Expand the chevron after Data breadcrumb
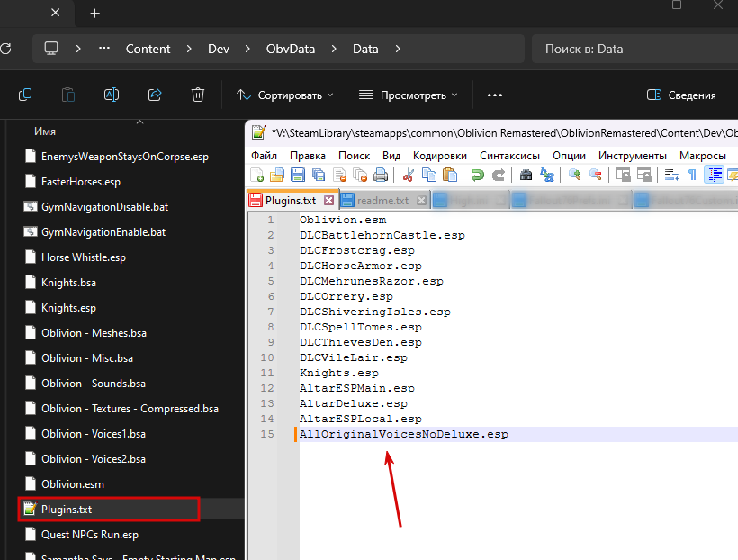This screenshot has height=560, width=738. click(398, 49)
